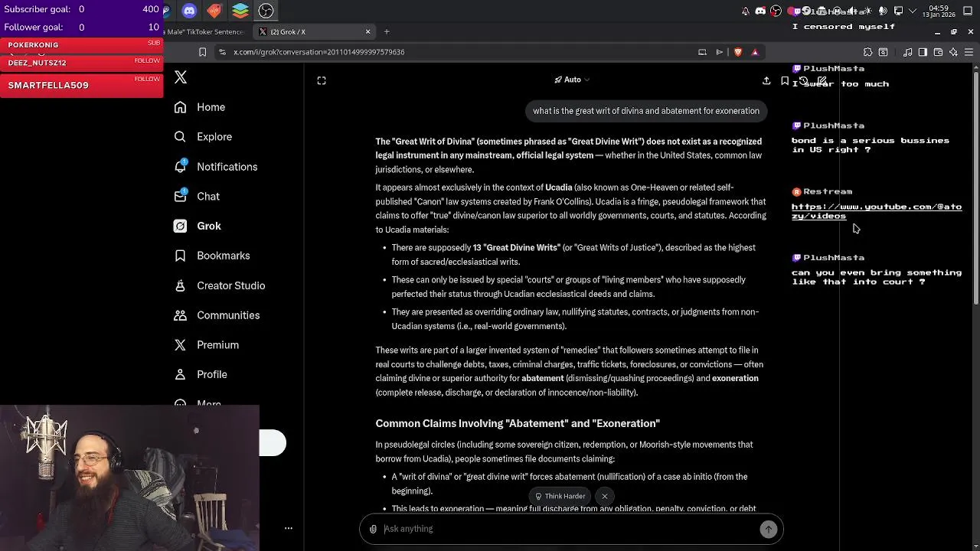Click the Brave Shields lion icon
This screenshot has height=551, width=980.
[x=738, y=52]
